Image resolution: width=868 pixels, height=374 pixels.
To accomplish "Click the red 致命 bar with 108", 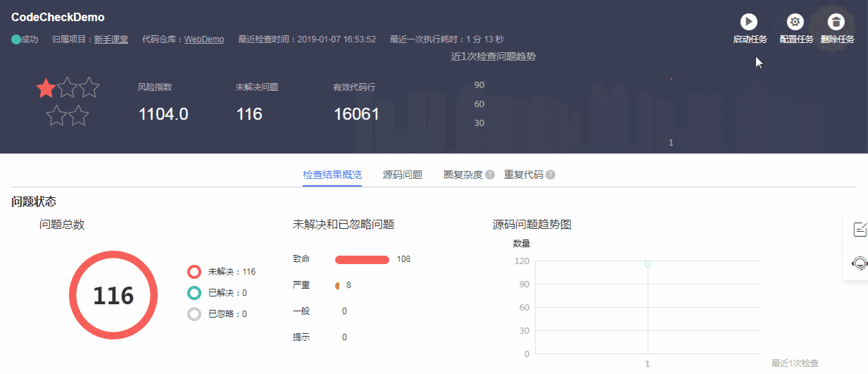I will [x=362, y=260].
